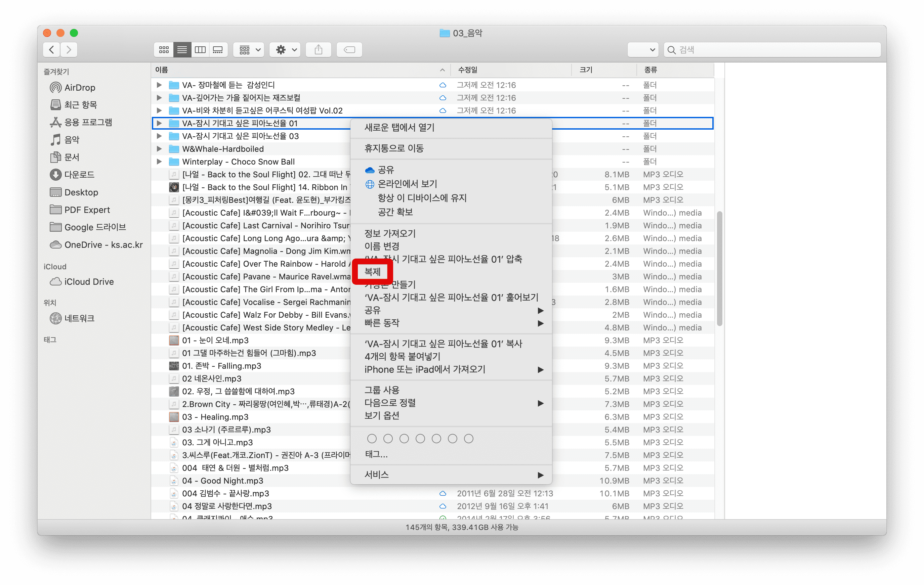The image size is (924, 585).
Task: Click the Edit Tags toolbar button
Action: (349, 49)
